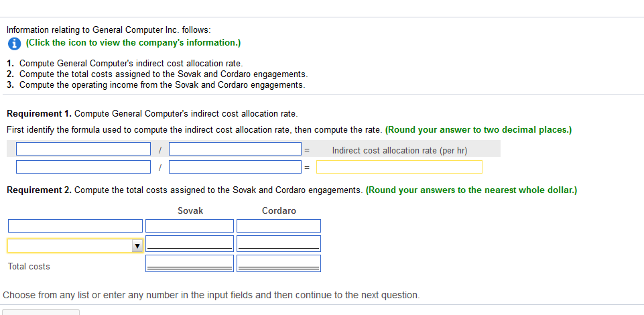Viewport: 644px width, 315px height.
Task: Select the Cordaro total costs field
Action: 279,263
